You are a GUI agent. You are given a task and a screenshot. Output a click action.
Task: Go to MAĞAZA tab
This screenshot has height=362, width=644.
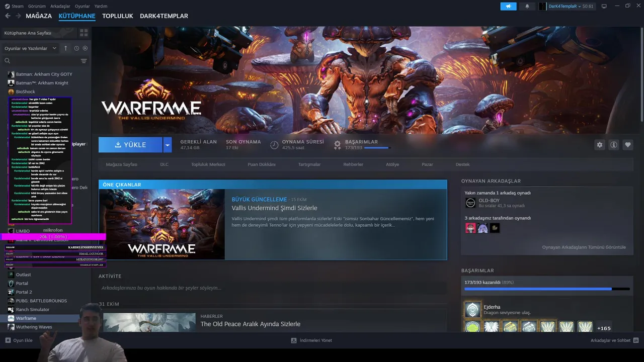coord(39,16)
